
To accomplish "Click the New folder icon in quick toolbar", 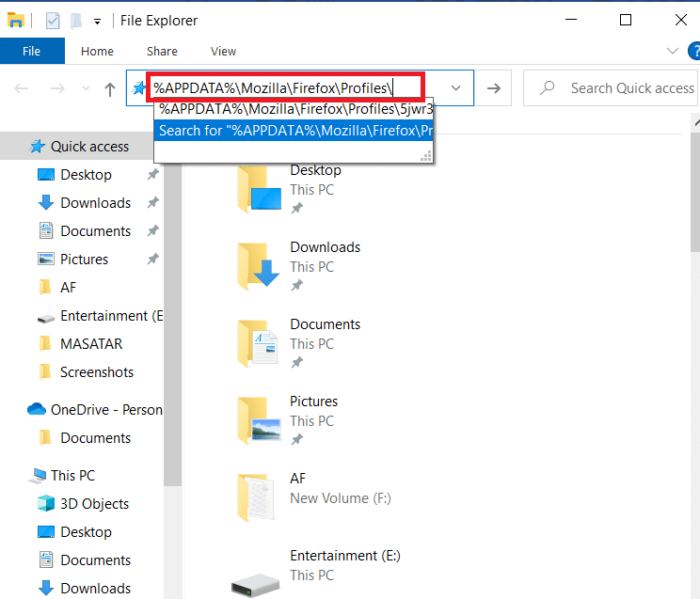I will point(76,21).
